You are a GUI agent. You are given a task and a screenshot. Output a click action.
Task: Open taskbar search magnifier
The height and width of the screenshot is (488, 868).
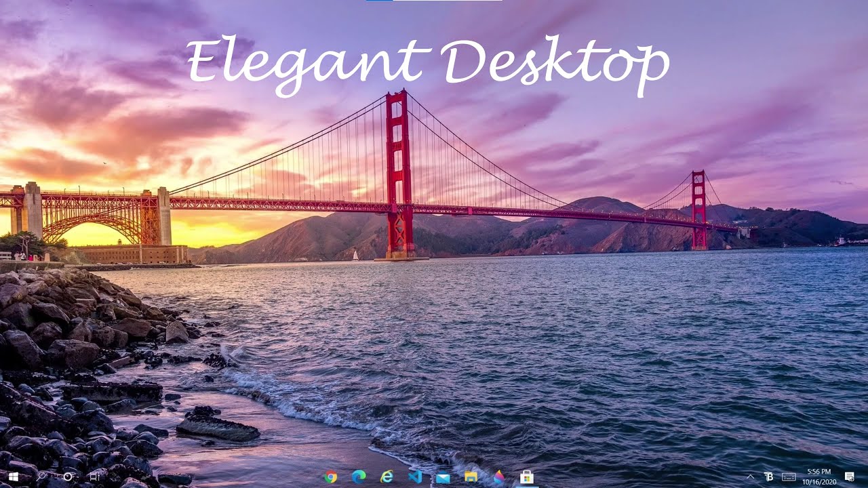coord(41,476)
